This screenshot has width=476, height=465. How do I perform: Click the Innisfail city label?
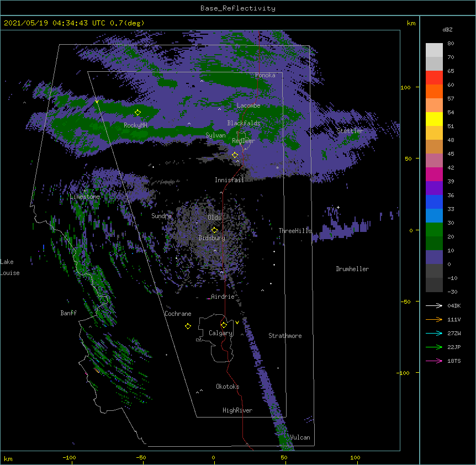click(229, 180)
